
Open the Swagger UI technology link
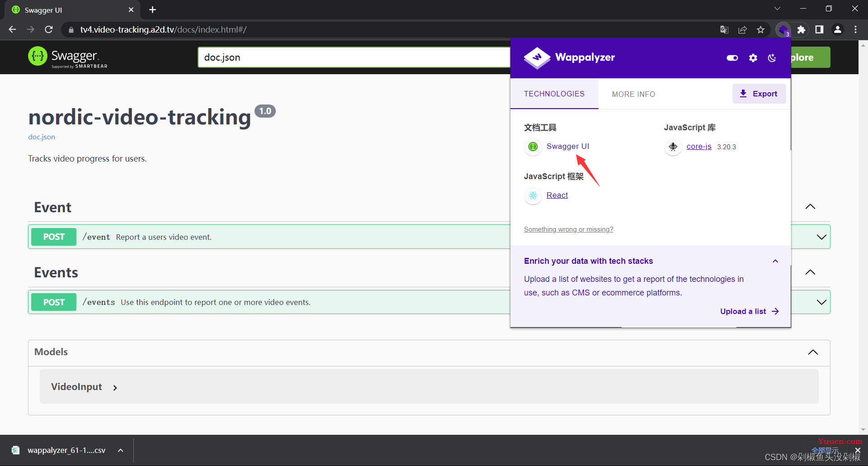pos(568,146)
